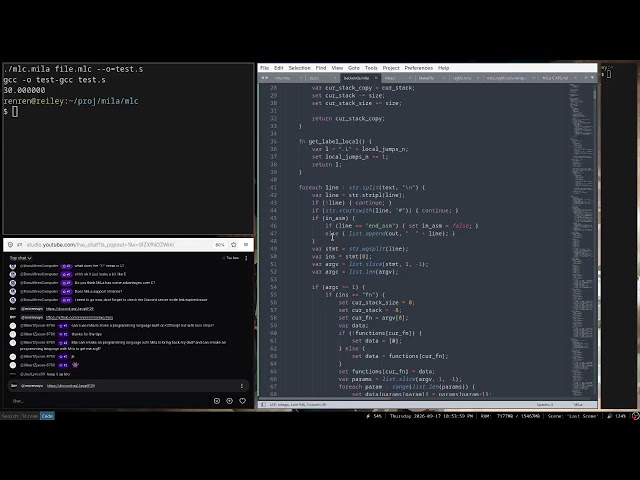Toggle the sidebar icon in editor status bar

pyautogui.click(x=263, y=404)
